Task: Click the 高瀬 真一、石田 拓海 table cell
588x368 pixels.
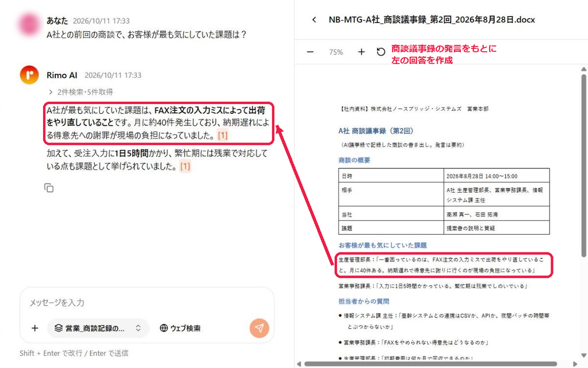Action: pos(497,214)
